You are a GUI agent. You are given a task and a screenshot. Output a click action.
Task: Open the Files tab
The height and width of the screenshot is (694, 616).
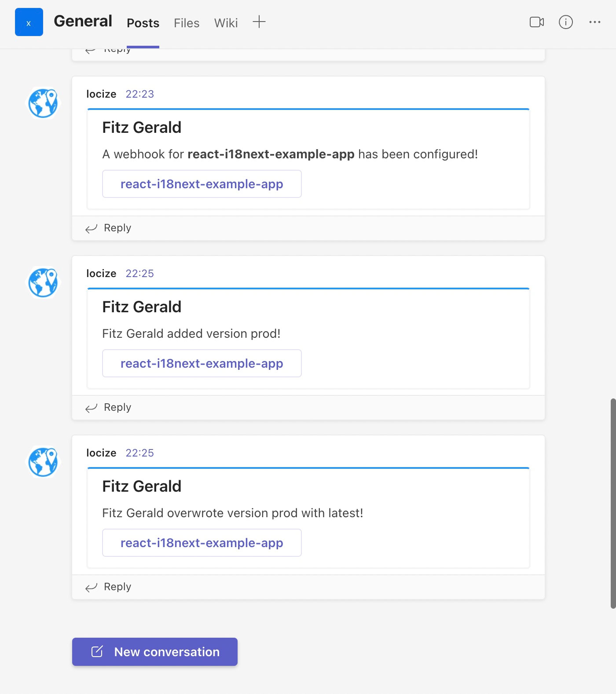click(187, 23)
